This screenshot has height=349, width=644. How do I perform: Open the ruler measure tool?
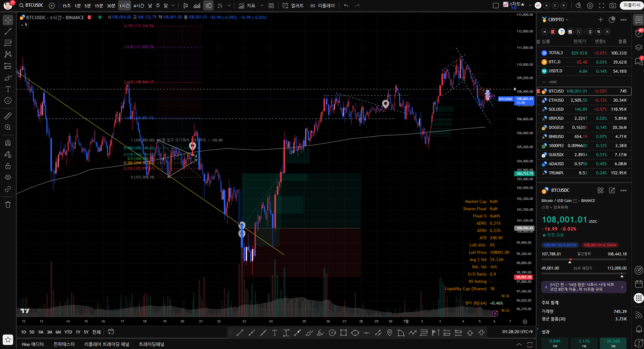tap(8, 116)
